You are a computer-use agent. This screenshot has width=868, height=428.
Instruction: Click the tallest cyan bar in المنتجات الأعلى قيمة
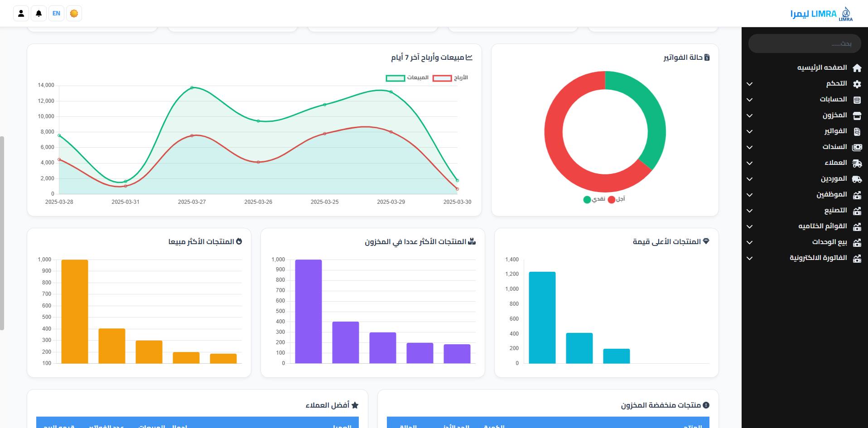point(542,317)
